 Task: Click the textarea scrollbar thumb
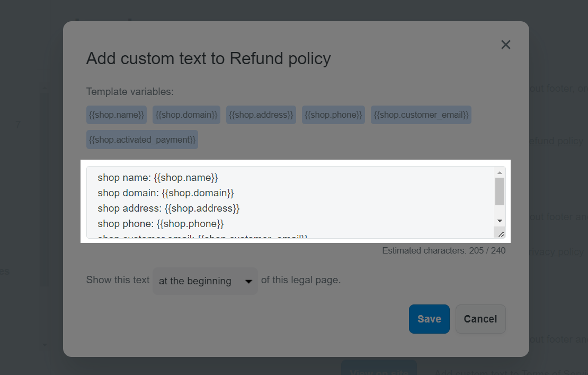tap(500, 191)
